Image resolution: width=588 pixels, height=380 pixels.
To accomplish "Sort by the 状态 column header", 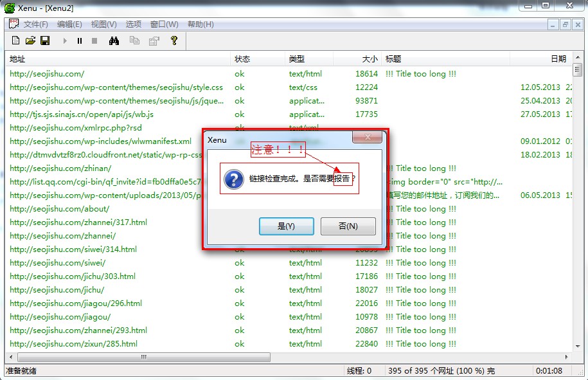I will (242, 59).
